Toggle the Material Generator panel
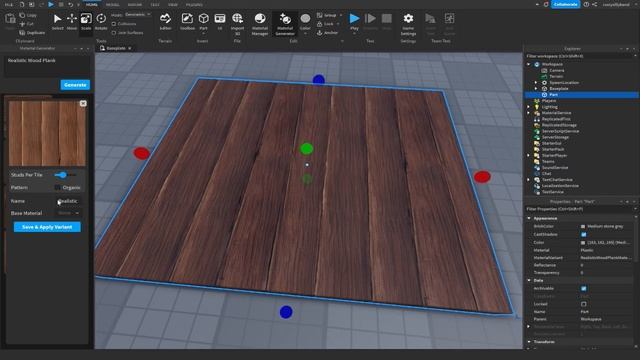This screenshot has height=360, width=640. click(285, 24)
